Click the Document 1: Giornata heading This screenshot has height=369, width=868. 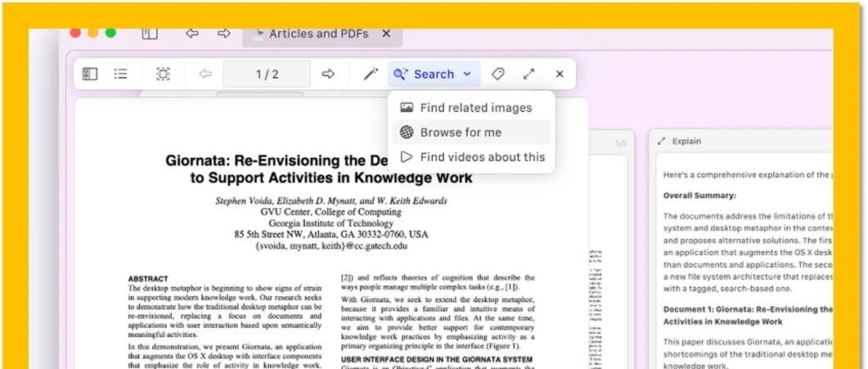[747, 315]
